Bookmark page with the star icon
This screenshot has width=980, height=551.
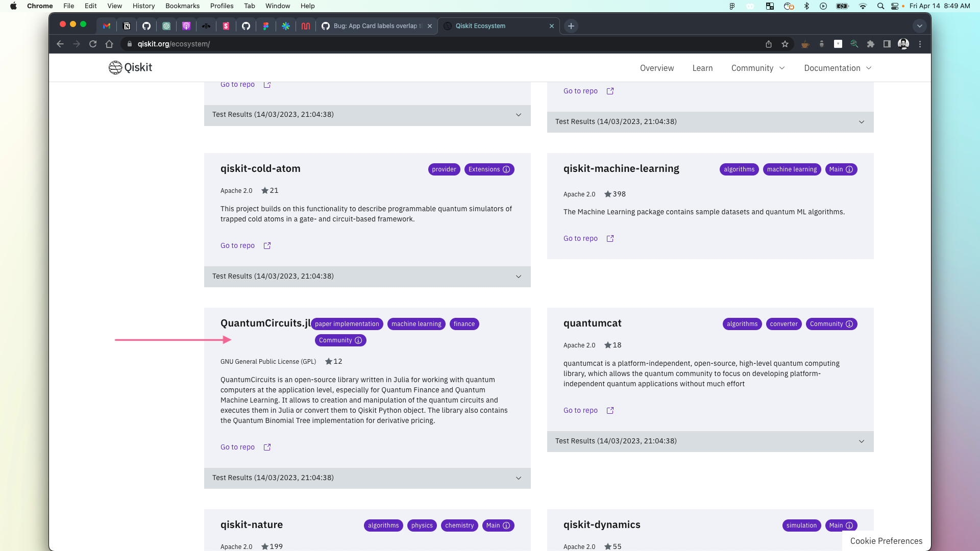coord(785,44)
